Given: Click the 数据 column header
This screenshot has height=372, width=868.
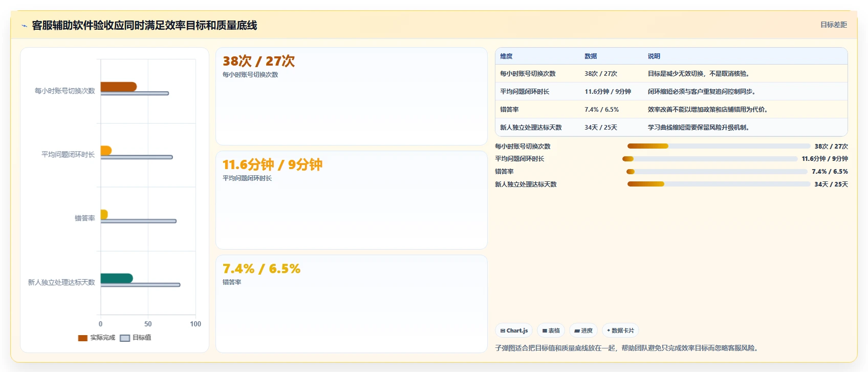Looking at the screenshot, I should click(x=591, y=56).
